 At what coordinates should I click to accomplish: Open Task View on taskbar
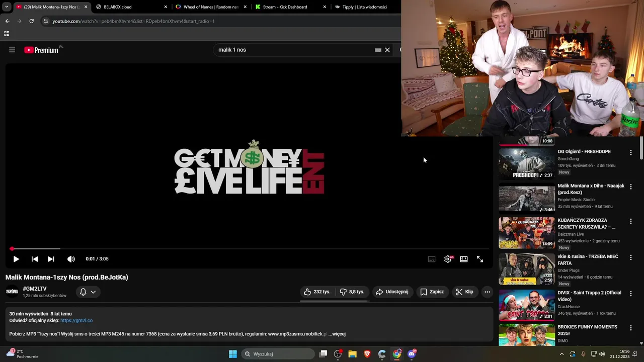point(324,354)
